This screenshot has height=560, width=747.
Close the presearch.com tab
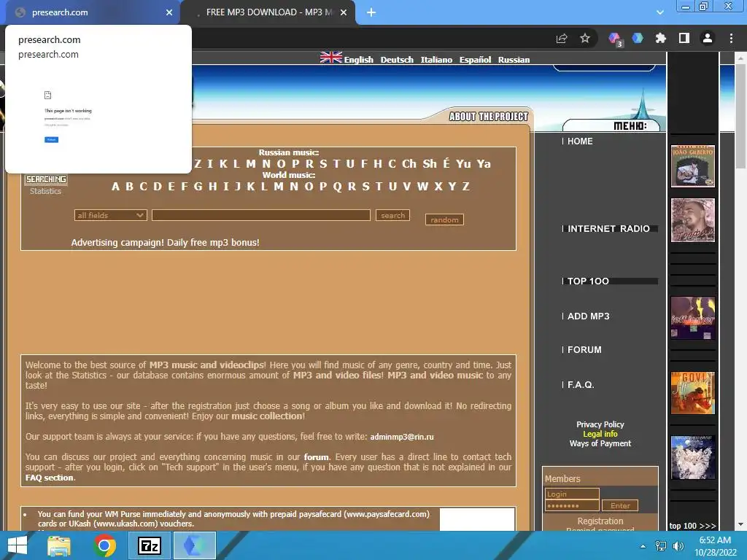coord(169,12)
